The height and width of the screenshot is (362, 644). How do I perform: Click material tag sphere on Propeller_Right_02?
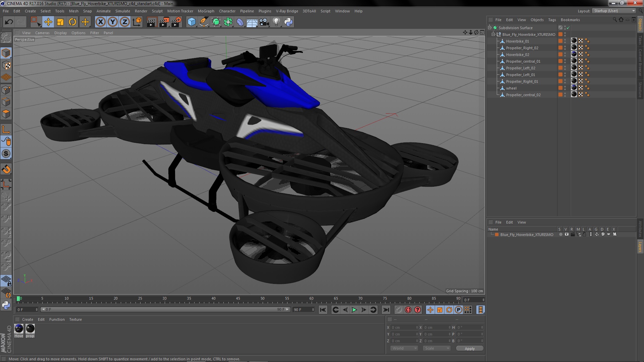pos(574,48)
